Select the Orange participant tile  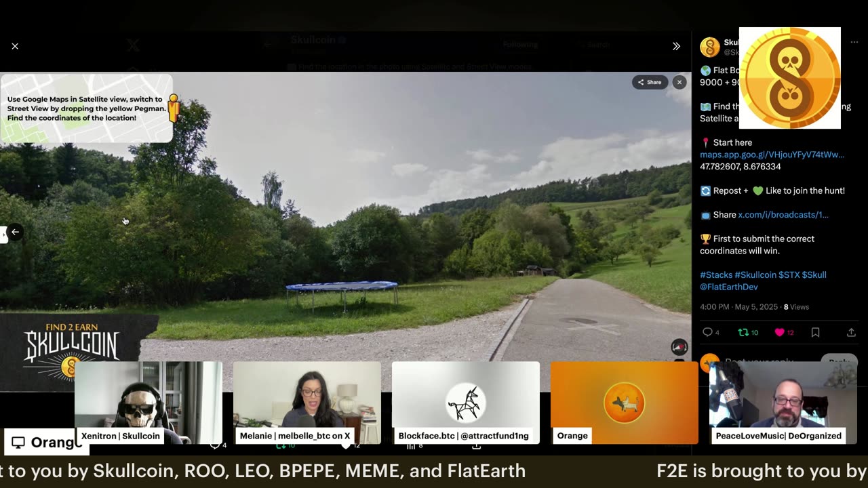point(624,403)
